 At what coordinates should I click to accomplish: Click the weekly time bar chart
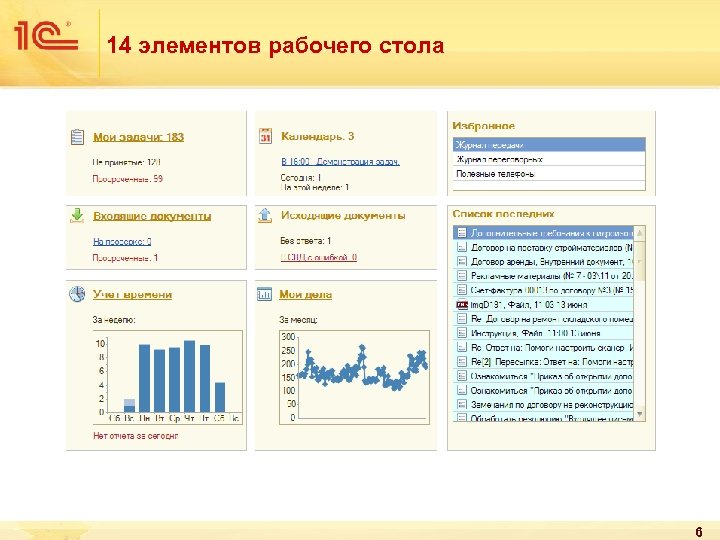coord(168,377)
